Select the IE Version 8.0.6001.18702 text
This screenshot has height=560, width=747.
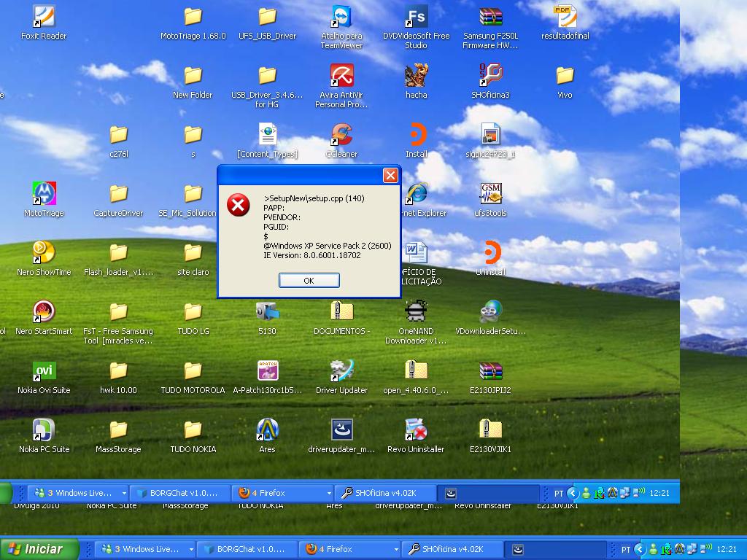[x=312, y=255]
